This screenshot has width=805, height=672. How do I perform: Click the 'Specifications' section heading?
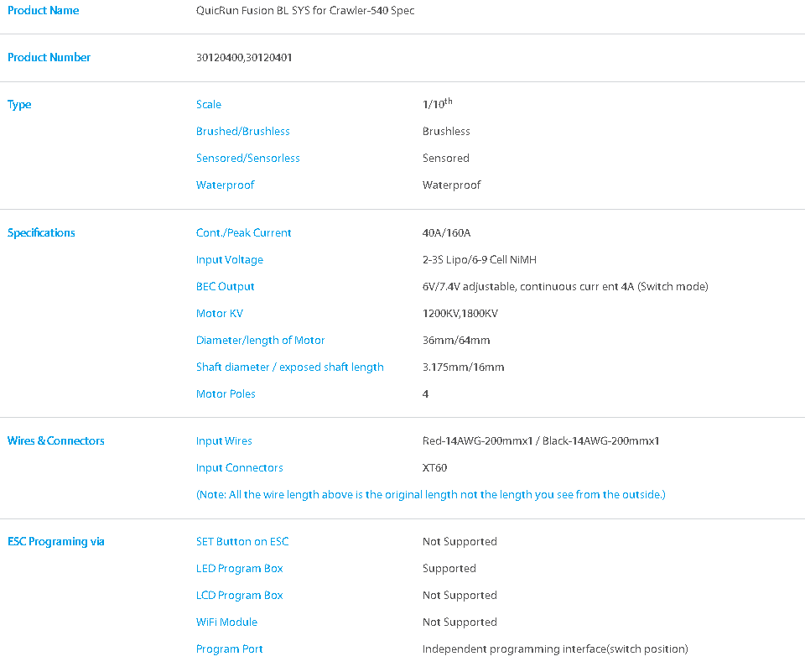click(x=41, y=233)
